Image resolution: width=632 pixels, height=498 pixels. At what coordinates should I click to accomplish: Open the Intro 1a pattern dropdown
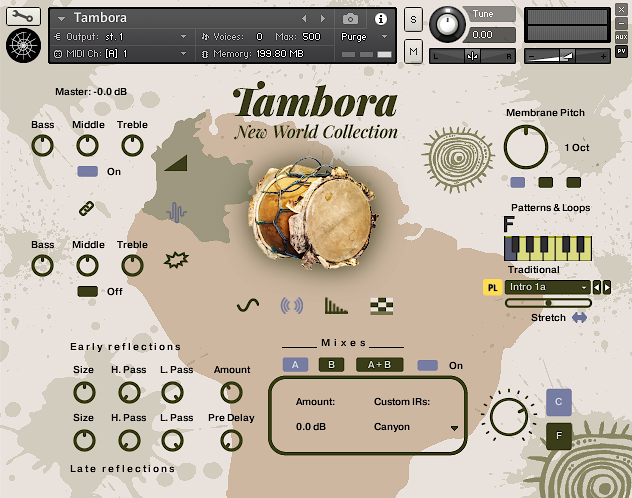pos(547,287)
